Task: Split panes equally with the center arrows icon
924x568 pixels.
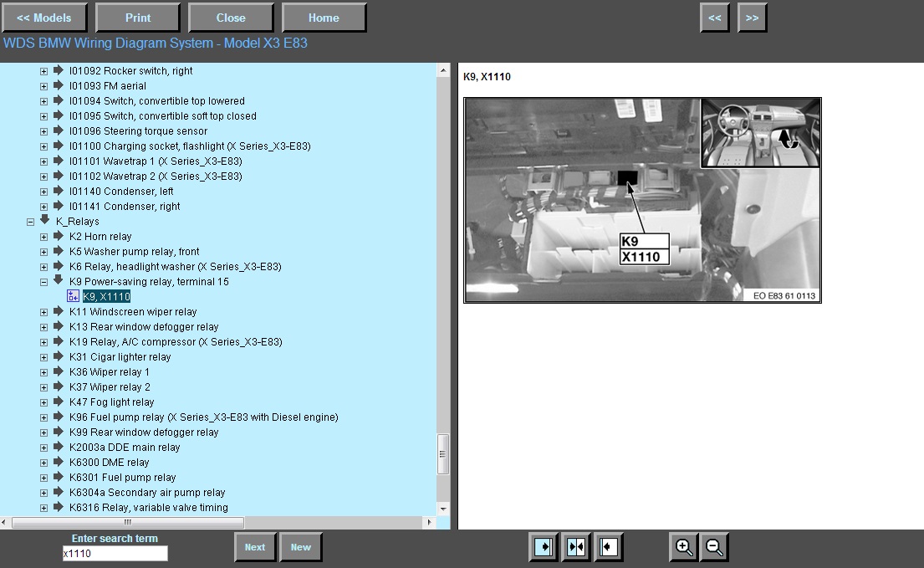Action: (x=575, y=547)
